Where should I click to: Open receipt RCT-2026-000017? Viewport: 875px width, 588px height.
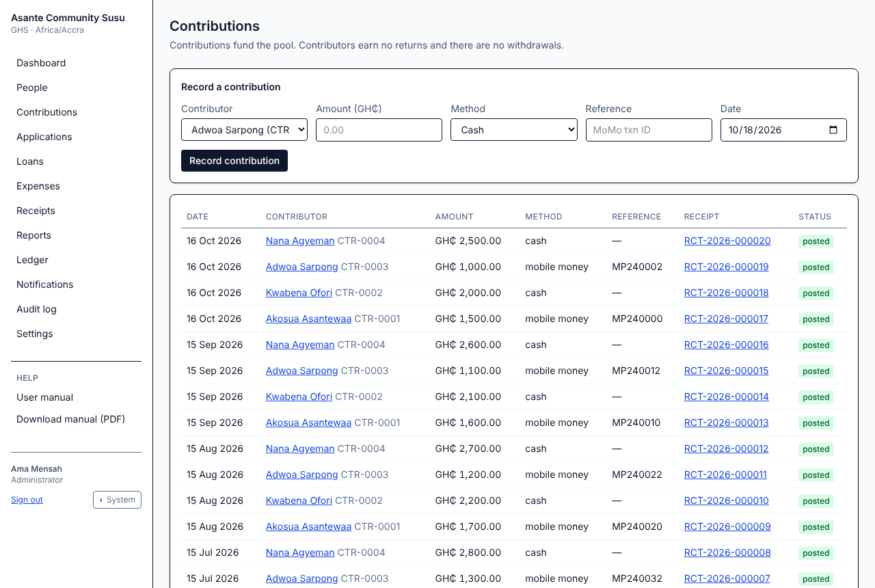[x=726, y=319]
